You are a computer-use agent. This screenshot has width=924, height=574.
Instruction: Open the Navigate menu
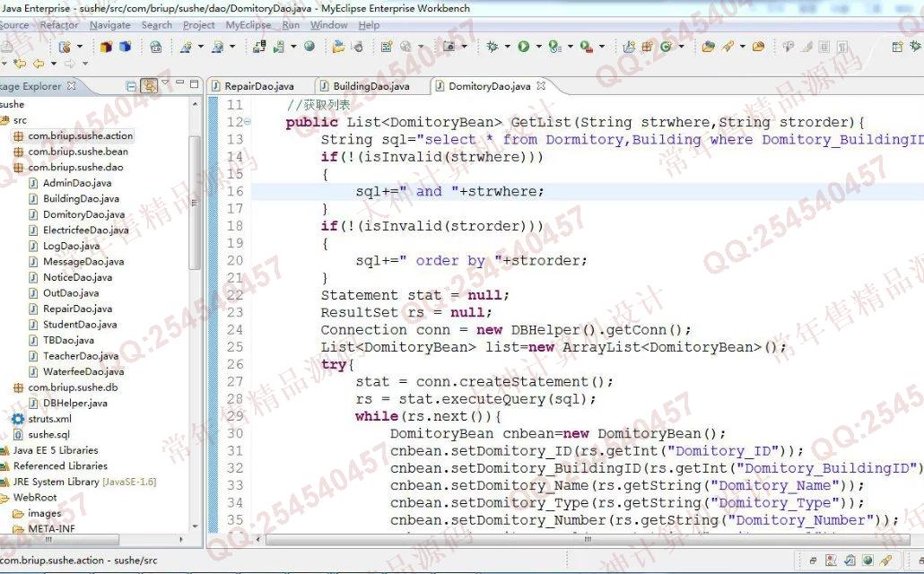pos(110,25)
